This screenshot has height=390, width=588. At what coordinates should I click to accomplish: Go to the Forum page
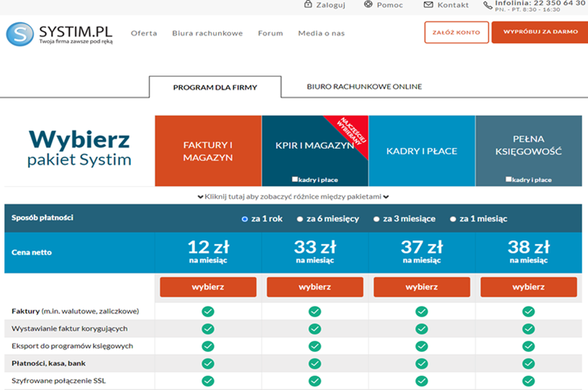[x=271, y=33]
